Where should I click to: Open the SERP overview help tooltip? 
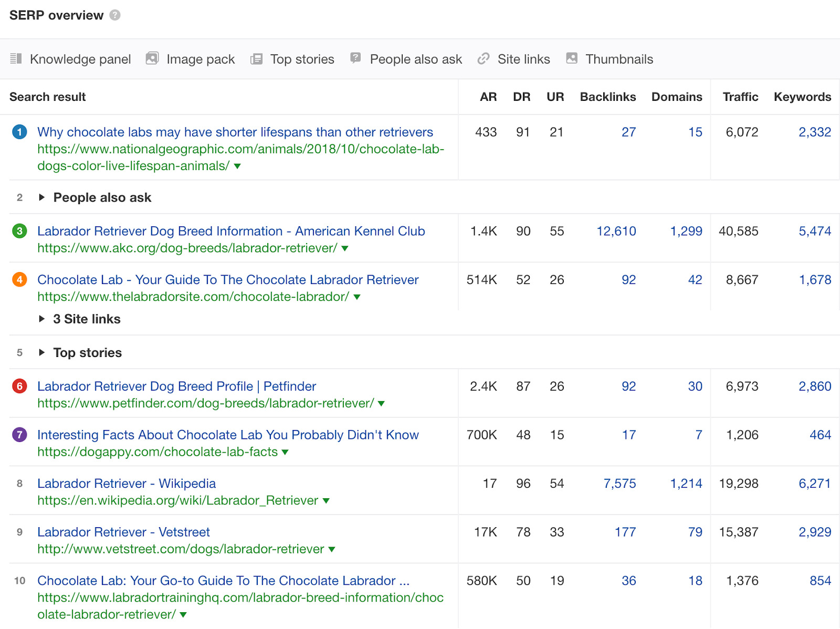(x=114, y=15)
